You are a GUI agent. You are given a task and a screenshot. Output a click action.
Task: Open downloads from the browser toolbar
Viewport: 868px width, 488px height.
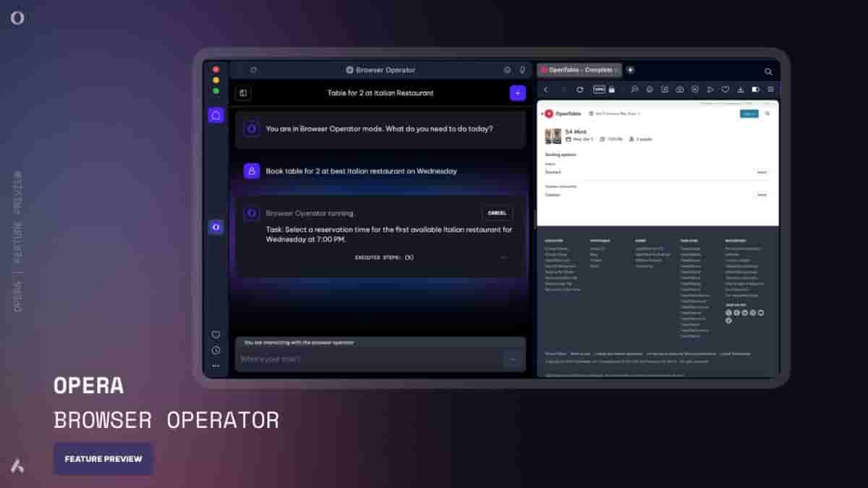739,89
